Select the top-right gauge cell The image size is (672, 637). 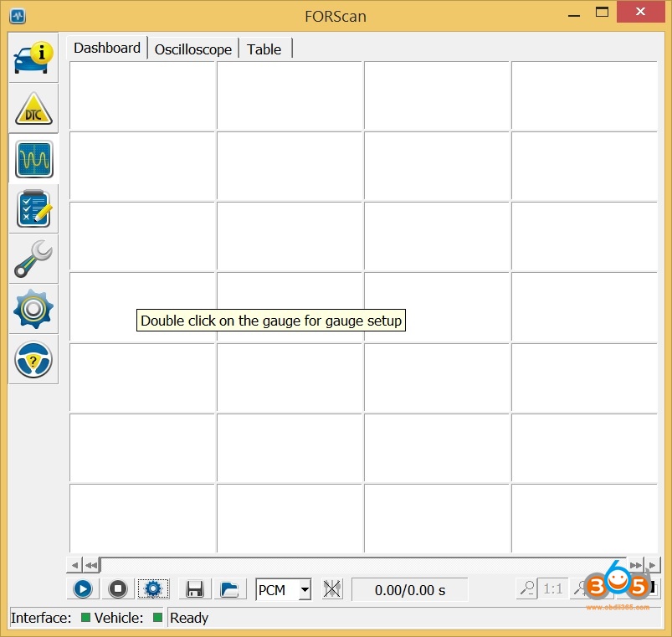(585, 95)
